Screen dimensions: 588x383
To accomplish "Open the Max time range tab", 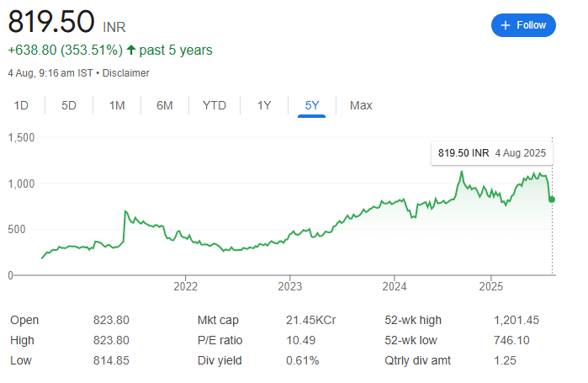I will (x=361, y=105).
